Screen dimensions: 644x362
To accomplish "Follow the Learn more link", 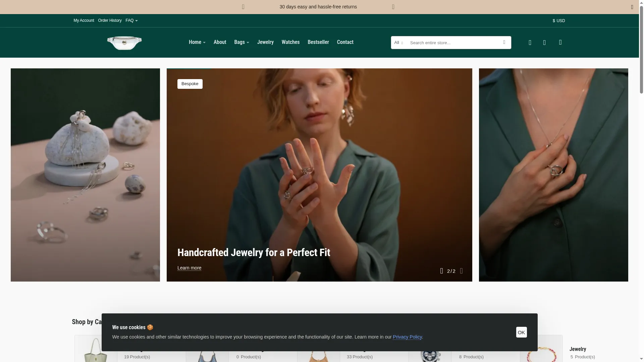I will [x=189, y=268].
